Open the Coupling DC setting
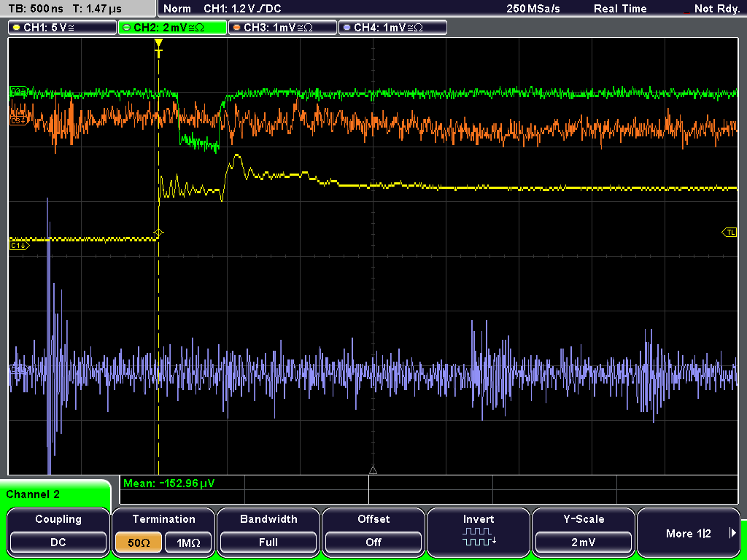 58,532
